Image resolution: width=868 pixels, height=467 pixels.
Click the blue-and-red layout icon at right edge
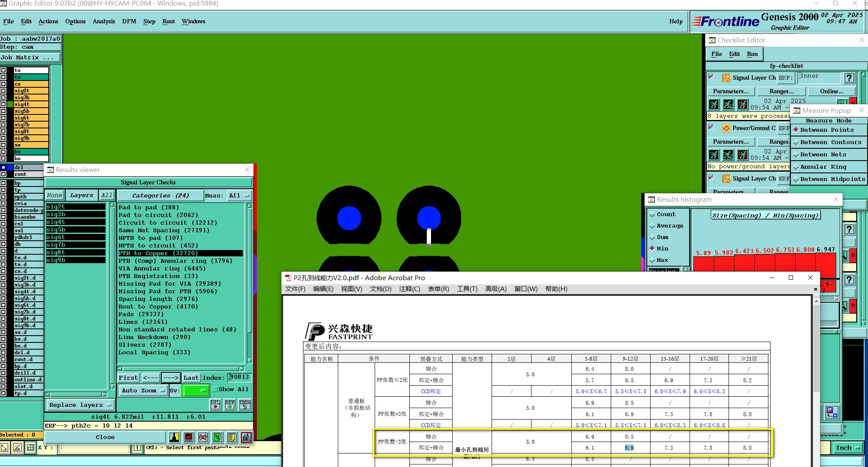[x=832, y=412]
